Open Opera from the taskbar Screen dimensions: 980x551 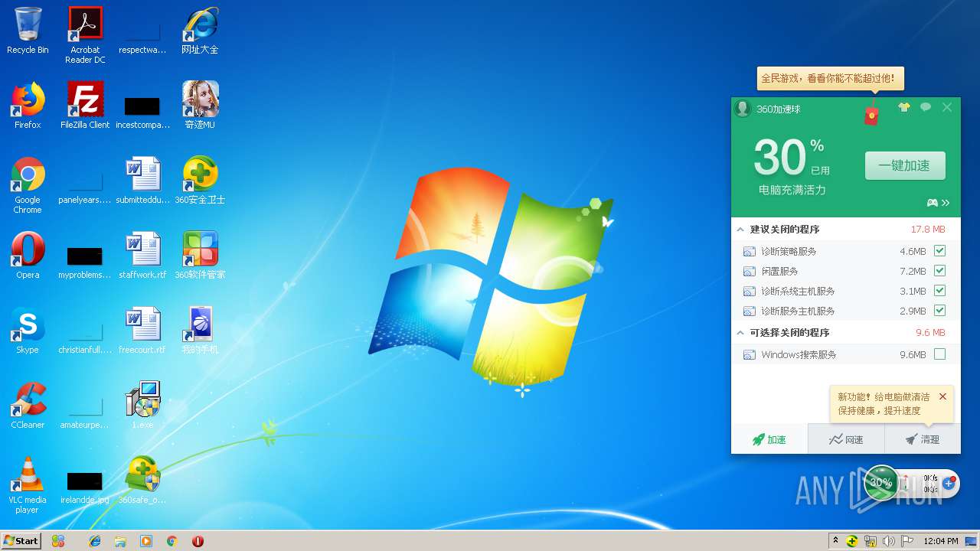198,541
